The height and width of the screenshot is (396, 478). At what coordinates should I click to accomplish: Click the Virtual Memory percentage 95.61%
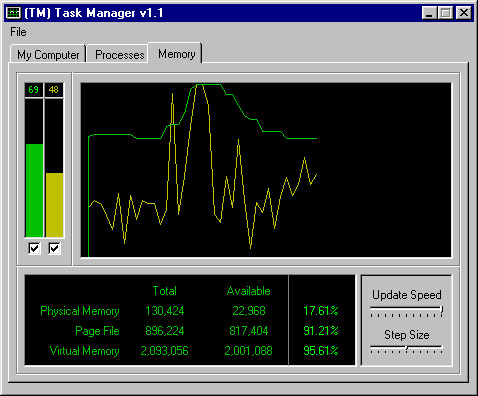321,351
